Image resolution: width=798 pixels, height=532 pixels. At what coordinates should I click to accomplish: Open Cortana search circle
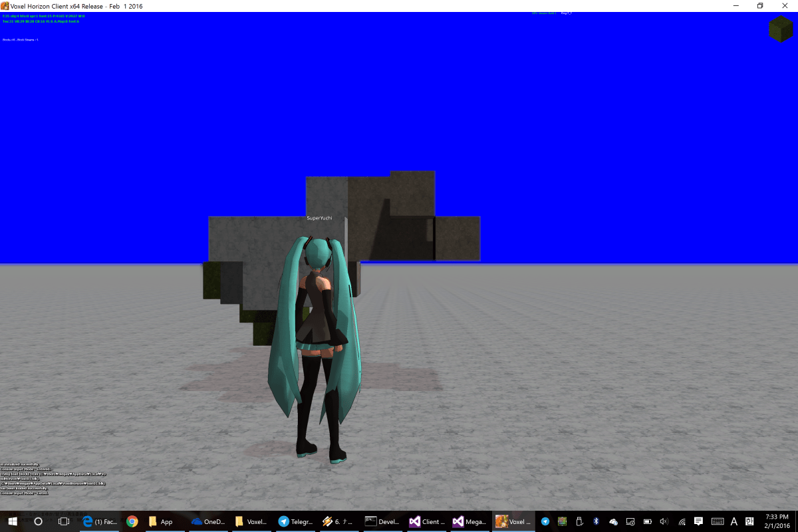point(38,521)
